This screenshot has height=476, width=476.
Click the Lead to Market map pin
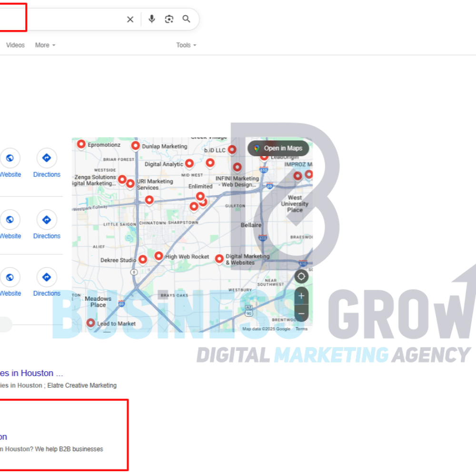point(90,323)
